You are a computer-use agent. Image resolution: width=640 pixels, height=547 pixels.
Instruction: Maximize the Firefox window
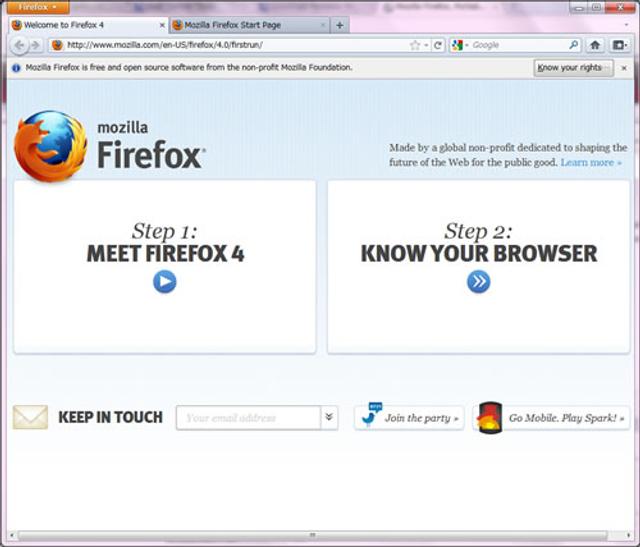tap(596, 7)
